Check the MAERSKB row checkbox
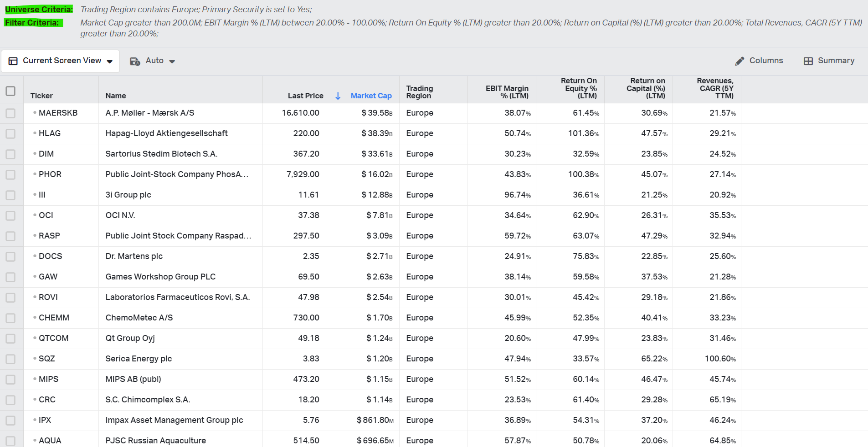Image resolution: width=868 pixels, height=447 pixels. [x=10, y=113]
